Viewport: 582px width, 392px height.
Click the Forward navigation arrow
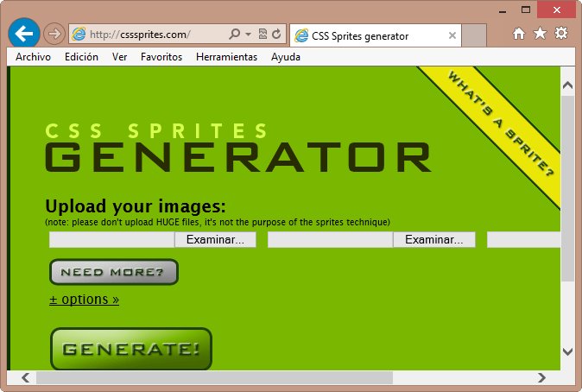pyautogui.click(x=54, y=34)
